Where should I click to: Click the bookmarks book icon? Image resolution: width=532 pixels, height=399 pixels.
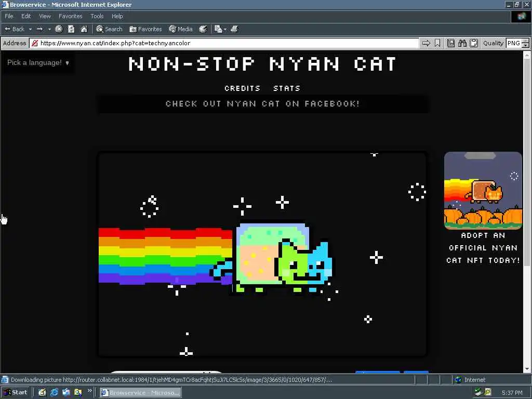click(450, 43)
